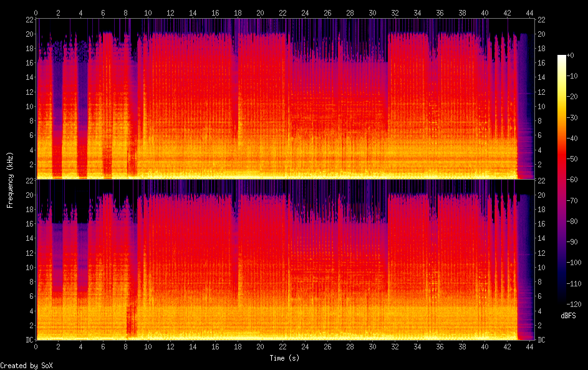Viewport: 588px width, 370px height.
Task: Select the 18 second mark on top time axis
Action: pyautogui.click(x=238, y=12)
